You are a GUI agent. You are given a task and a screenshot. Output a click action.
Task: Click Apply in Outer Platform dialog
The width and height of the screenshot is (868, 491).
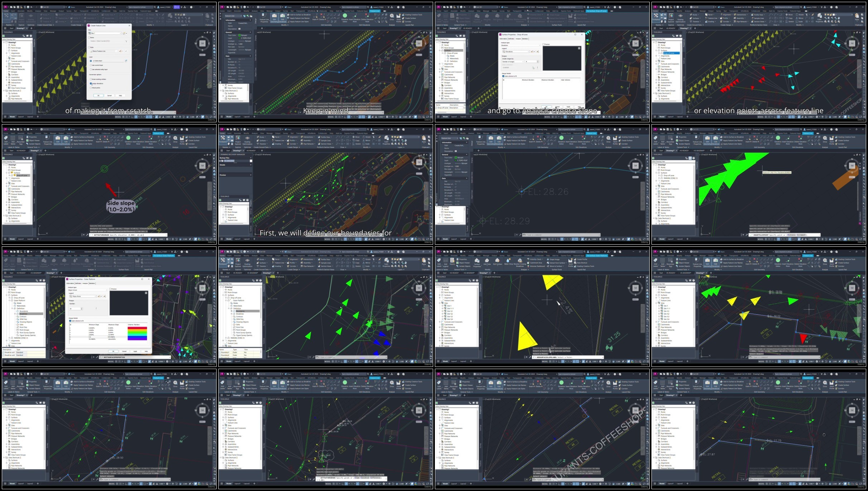135,352
